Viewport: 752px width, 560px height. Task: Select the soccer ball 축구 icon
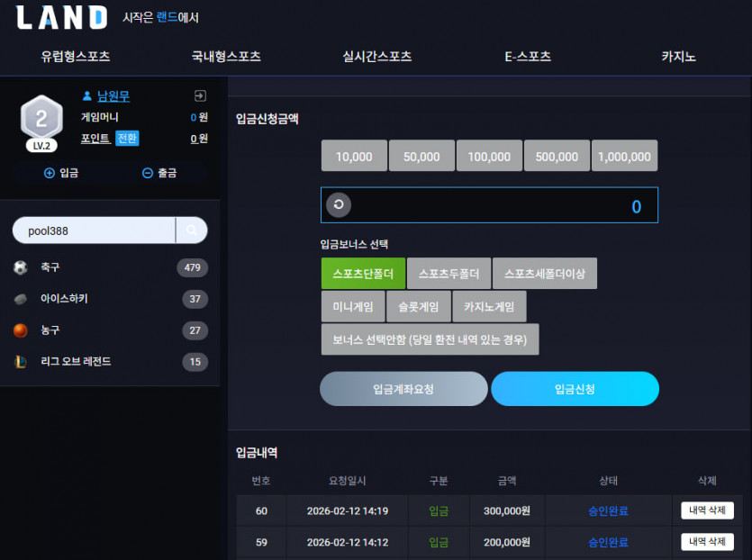pyautogui.click(x=20, y=267)
